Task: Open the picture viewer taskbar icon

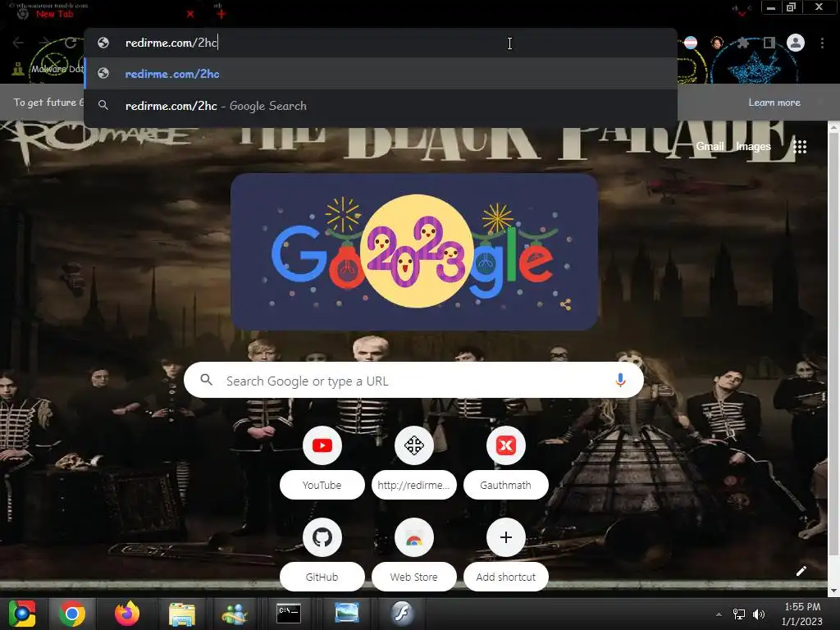Action: pyautogui.click(x=347, y=613)
